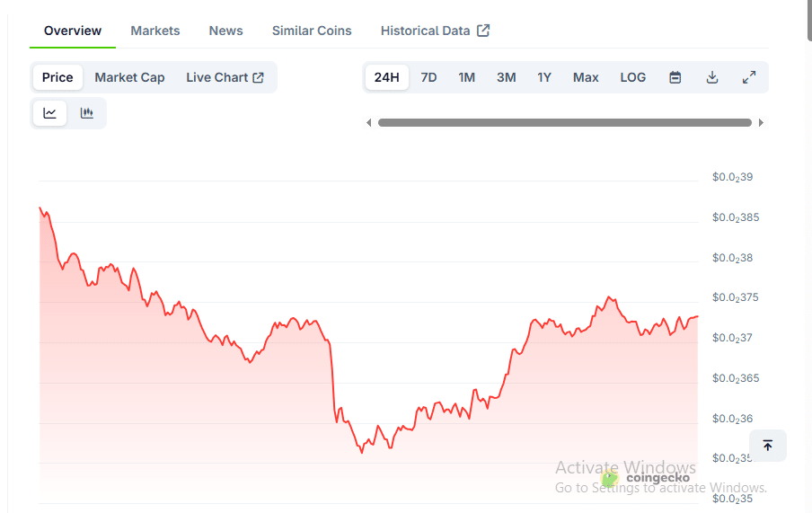Show the Max time range
812x513 pixels.
586,77
